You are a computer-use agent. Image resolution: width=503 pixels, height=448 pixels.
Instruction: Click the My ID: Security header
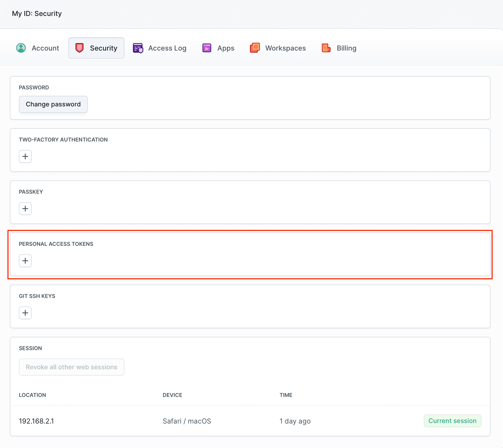(x=37, y=13)
